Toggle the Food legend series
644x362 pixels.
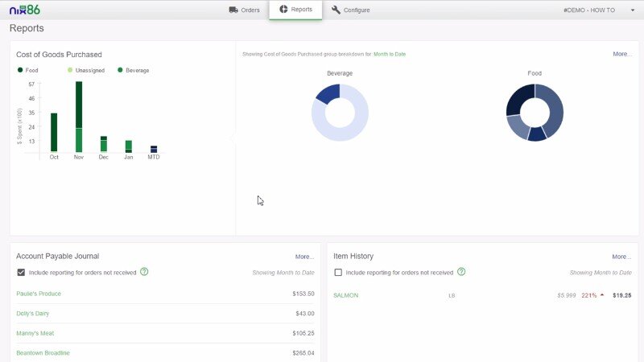click(31, 70)
